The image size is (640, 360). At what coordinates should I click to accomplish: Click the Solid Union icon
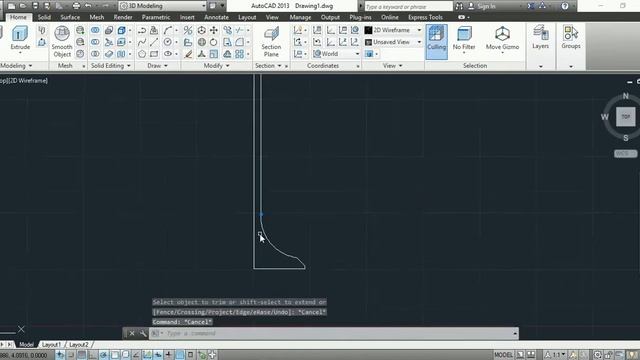tap(95, 30)
